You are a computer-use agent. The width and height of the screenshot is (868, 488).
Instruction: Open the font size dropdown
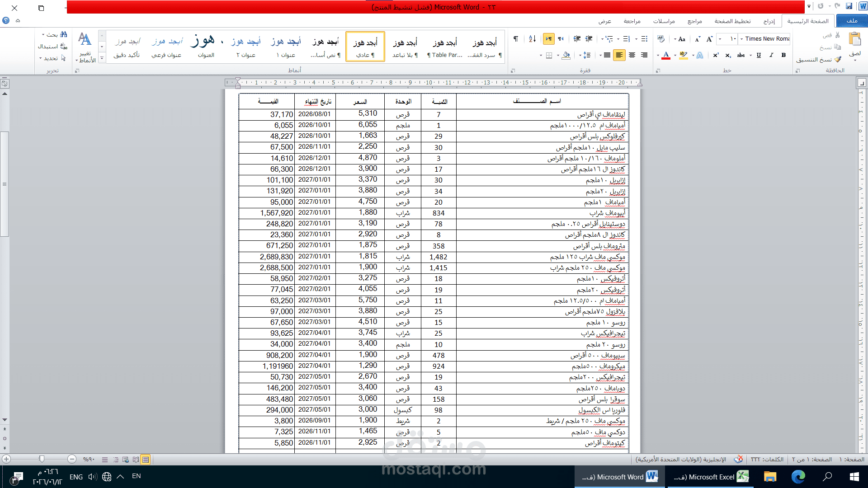point(720,39)
